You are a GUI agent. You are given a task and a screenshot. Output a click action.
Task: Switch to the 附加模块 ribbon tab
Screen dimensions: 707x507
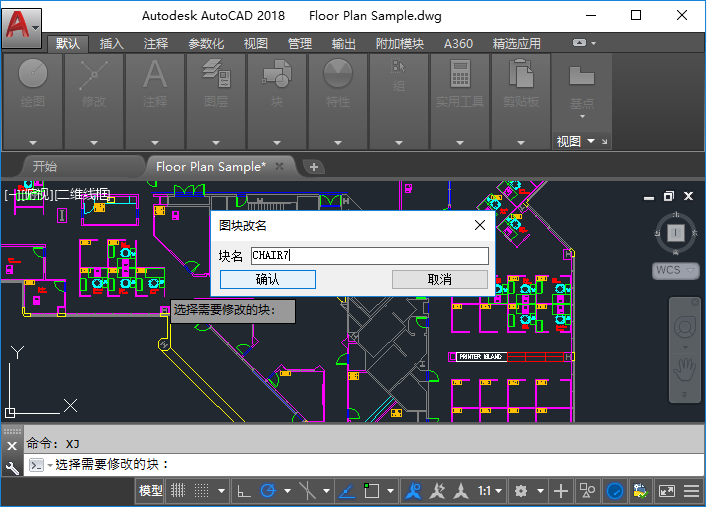(399, 44)
